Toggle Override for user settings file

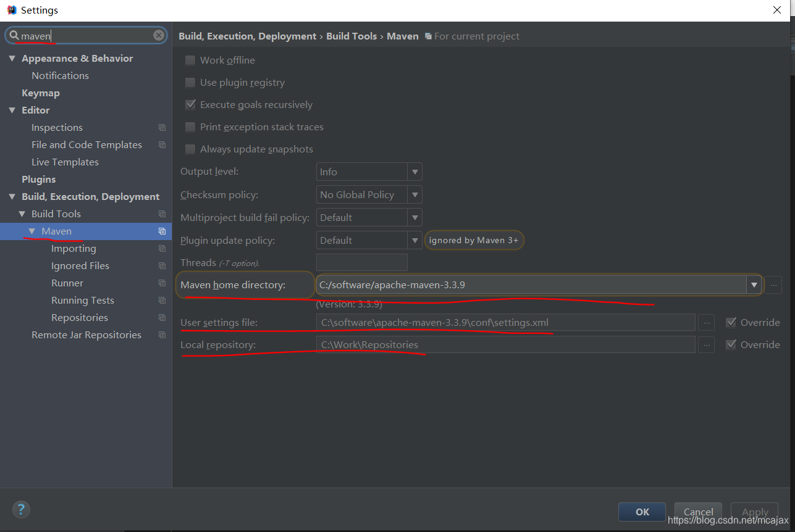point(731,322)
